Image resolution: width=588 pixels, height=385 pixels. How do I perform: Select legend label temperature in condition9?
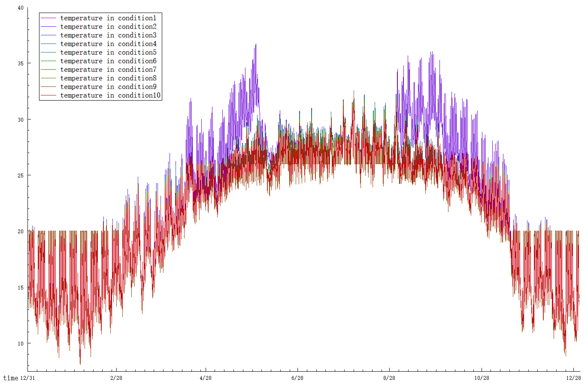click(x=108, y=87)
